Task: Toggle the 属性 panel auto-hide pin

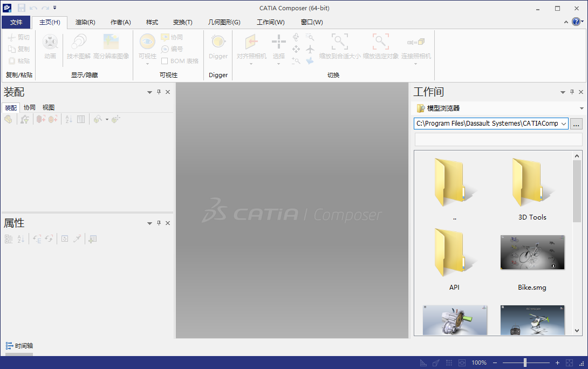Action: click(159, 223)
